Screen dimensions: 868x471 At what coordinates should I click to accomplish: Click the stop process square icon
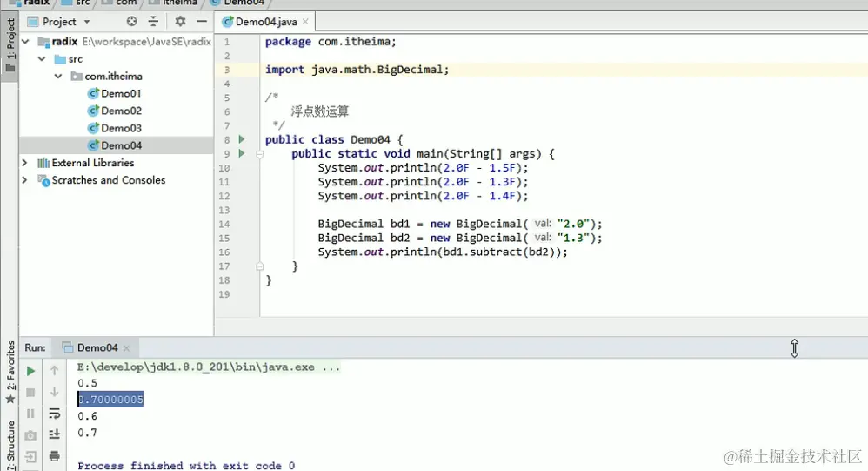click(x=31, y=393)
